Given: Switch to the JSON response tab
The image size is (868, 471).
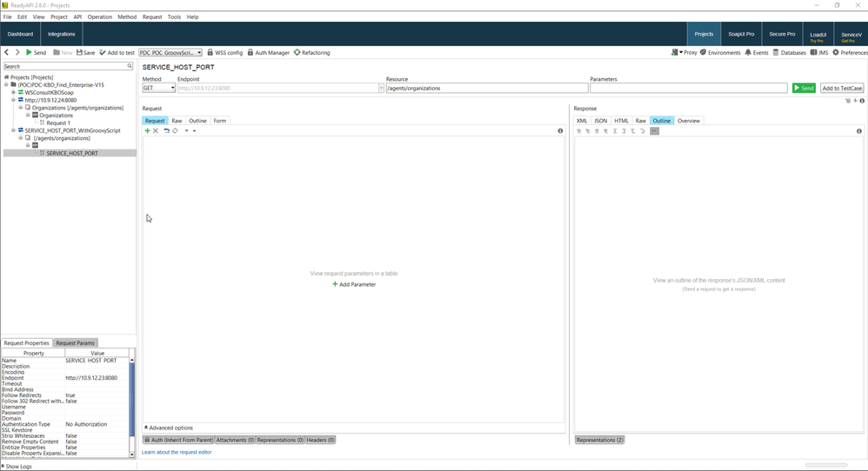Looking at the screenshot, I should pos(601,121).
